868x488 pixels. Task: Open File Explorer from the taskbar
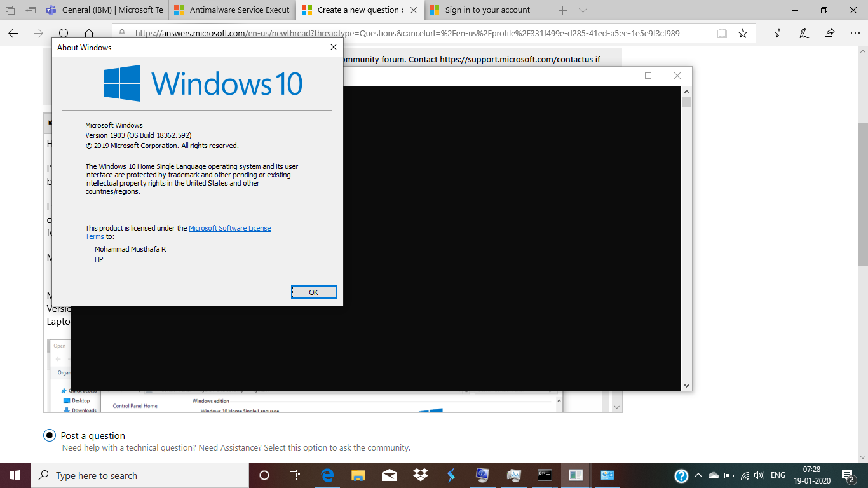(x=358, y=475)
